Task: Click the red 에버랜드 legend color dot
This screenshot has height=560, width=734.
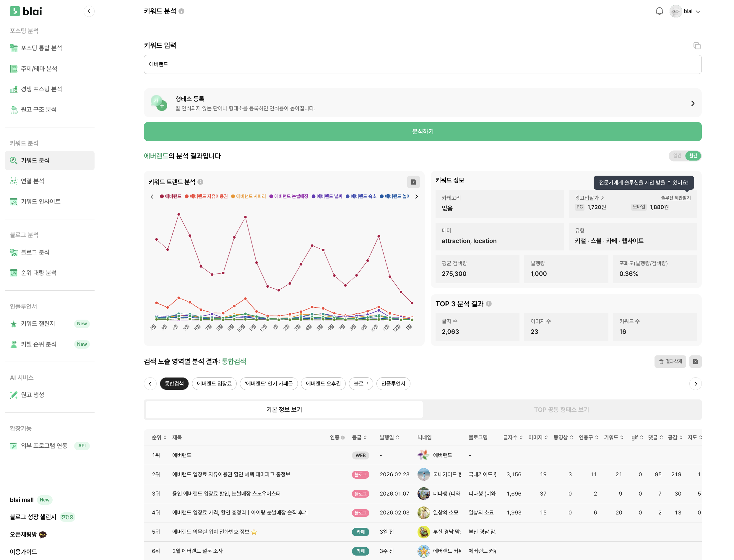Action: point(161,196)
